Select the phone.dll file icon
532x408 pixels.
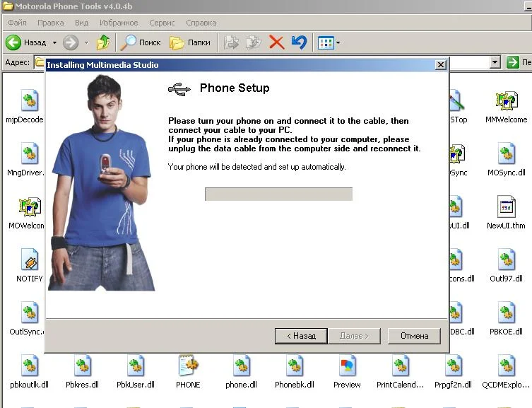click(241, 366)
